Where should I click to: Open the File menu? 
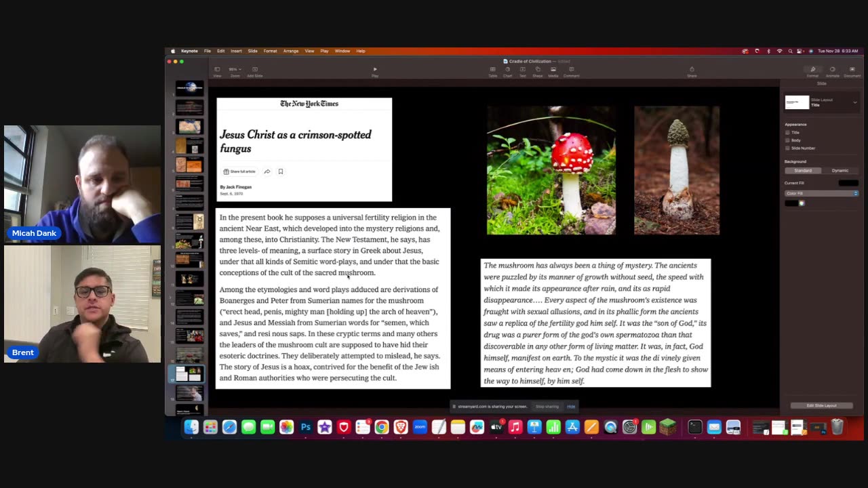click(x=208, y=51)
